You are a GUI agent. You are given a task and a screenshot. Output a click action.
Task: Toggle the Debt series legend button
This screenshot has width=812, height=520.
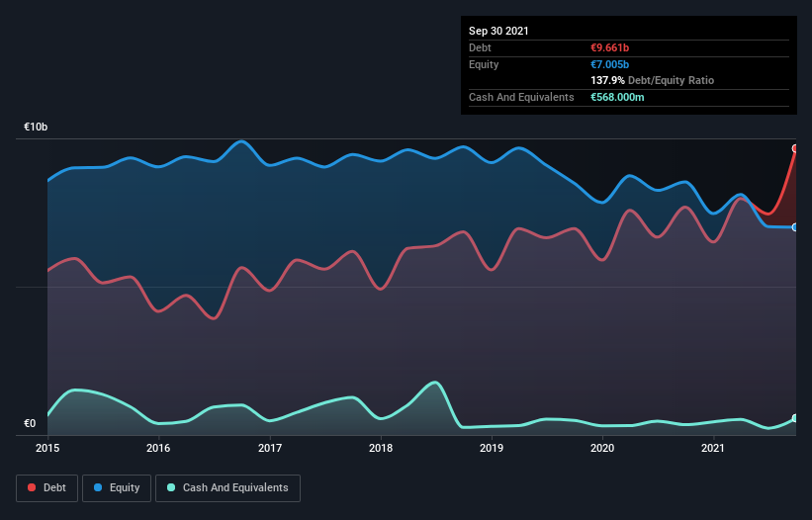(x=47, y=488)
